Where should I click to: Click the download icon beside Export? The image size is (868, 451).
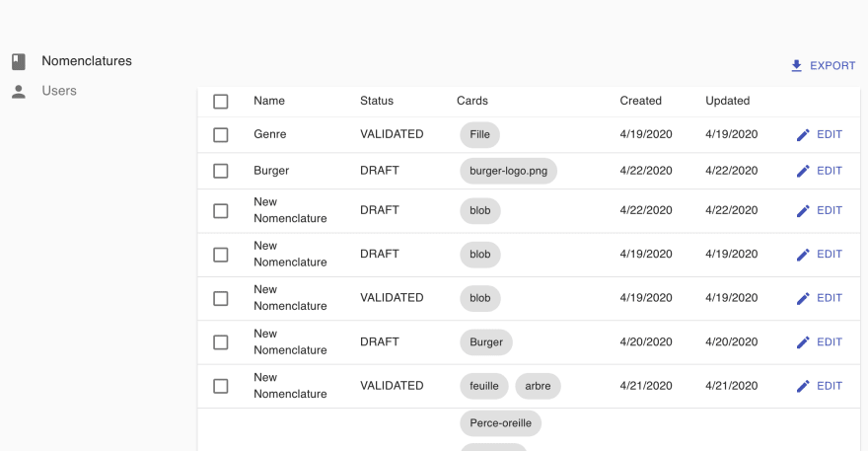coord(797,66)
